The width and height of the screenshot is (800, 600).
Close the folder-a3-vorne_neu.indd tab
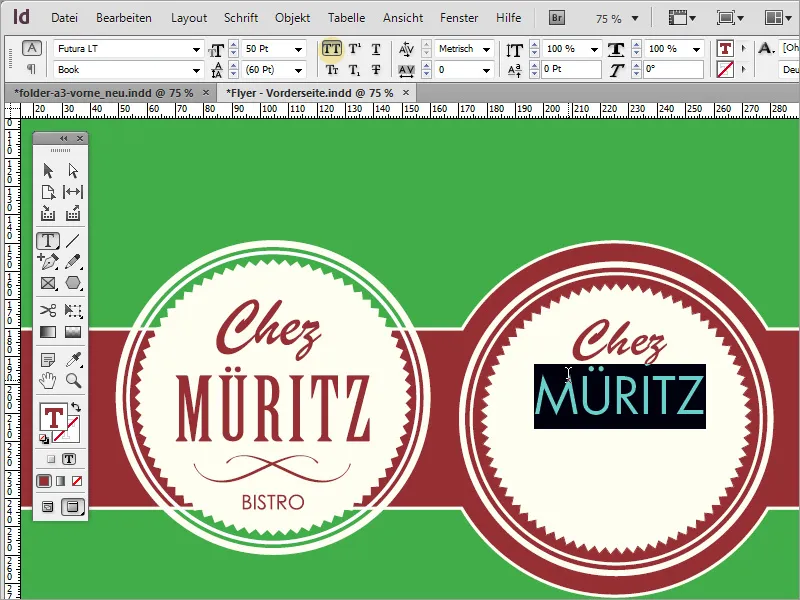coord(206,92)
